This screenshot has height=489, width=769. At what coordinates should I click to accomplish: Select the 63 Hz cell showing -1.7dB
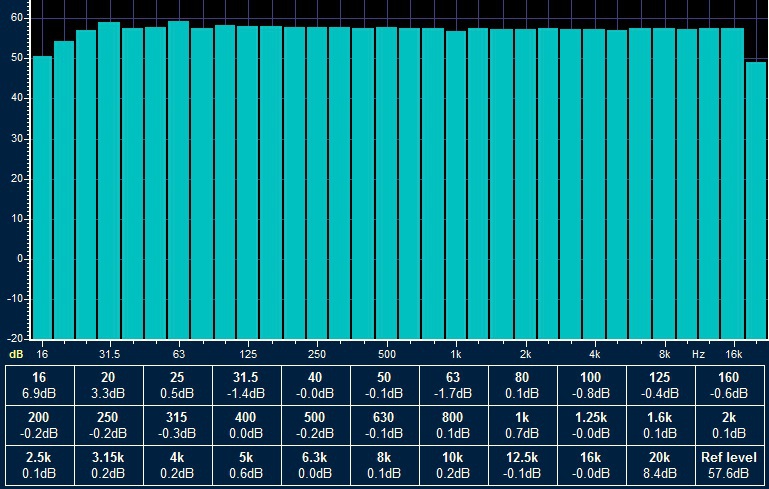[453, 385]
